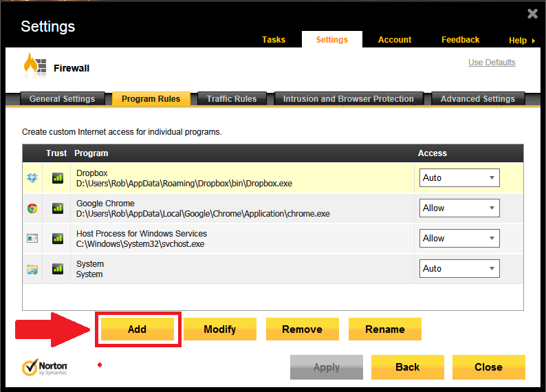Click System row's trust level icon
The image size is (546, 392).
click(58, 269)
